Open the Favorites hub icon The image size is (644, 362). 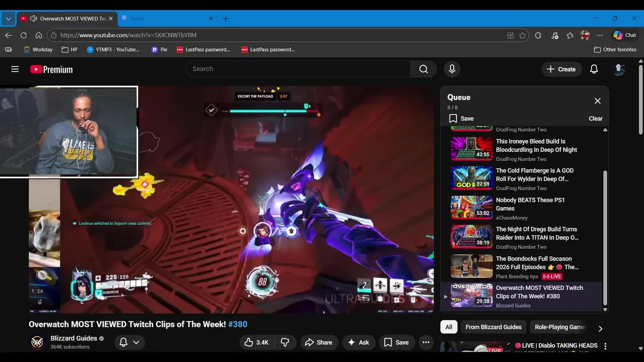point(570,35)
